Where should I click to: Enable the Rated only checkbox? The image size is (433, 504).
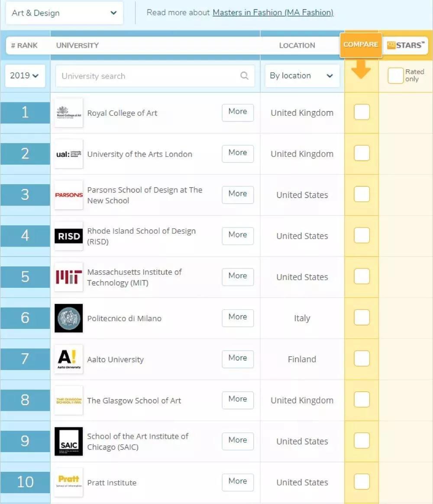coord(395,76)
